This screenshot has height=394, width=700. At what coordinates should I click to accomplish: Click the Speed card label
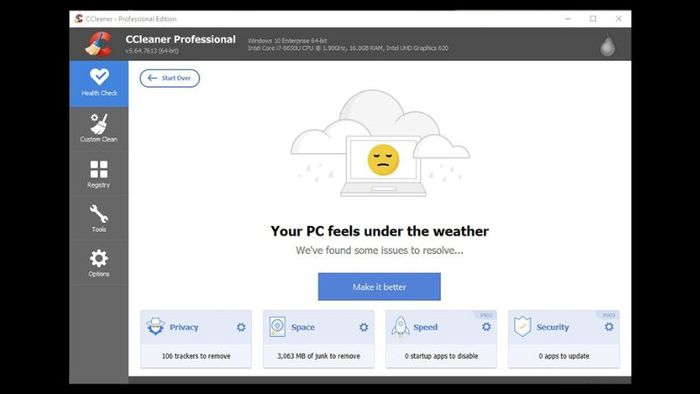click(425, 327)
